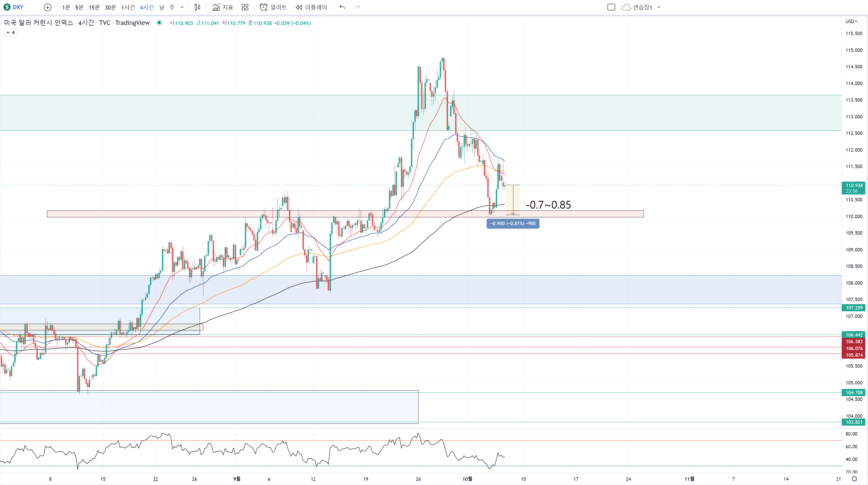Click the 110.938 current price label
This screenshot has width=868, height=485.
854,185
